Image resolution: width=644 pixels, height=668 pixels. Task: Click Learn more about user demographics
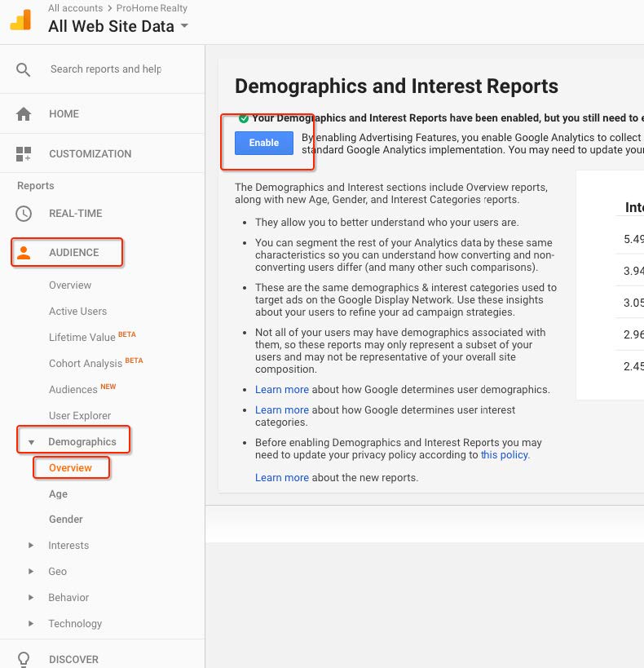tap(282, 389)
